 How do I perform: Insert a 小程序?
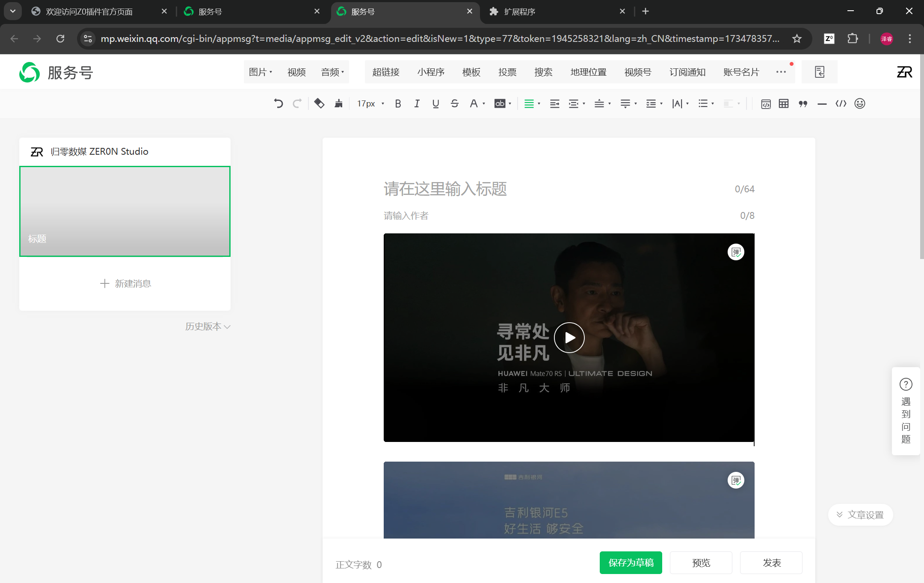431,72
